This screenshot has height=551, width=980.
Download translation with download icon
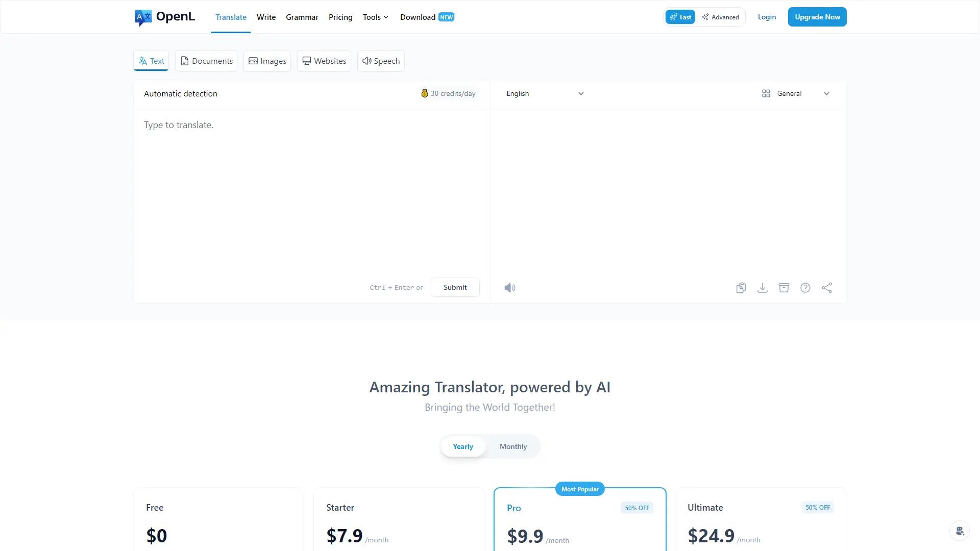pos(763,288)
